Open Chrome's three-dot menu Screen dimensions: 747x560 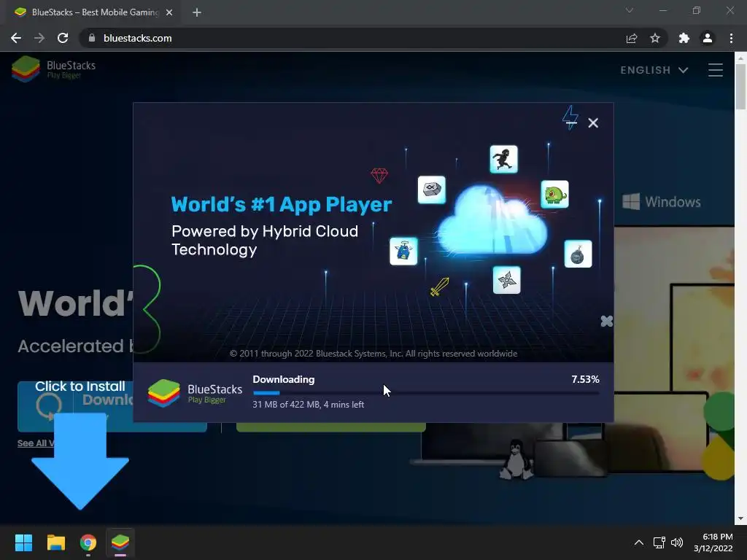click(731, 38)
